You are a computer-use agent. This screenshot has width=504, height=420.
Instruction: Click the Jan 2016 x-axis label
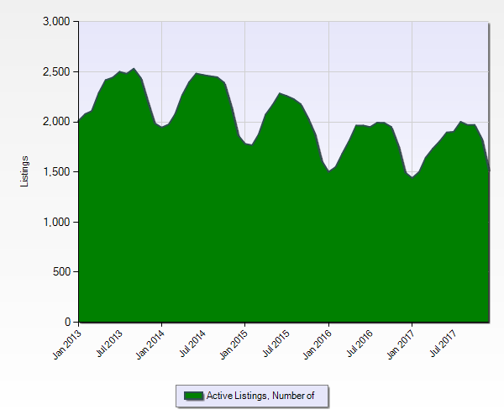click(x=318, y=344)
